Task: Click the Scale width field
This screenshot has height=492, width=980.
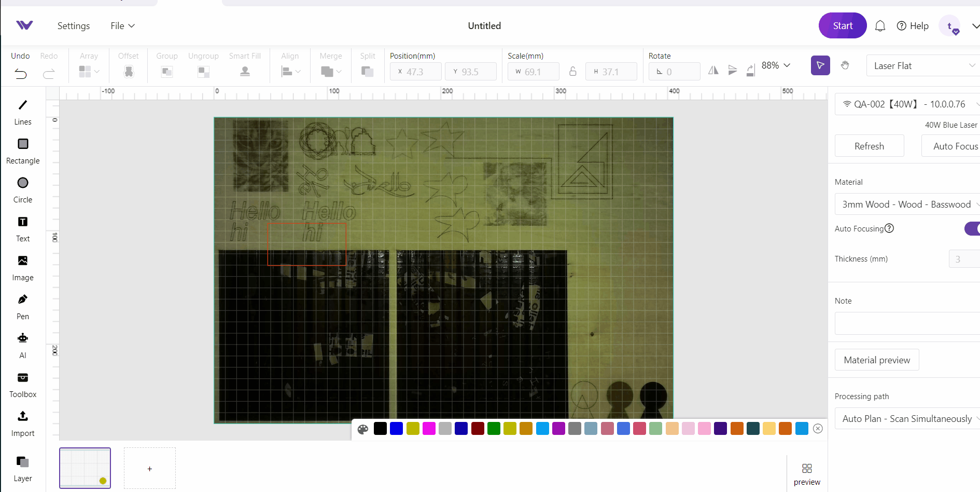Action: tap(534, 72)
